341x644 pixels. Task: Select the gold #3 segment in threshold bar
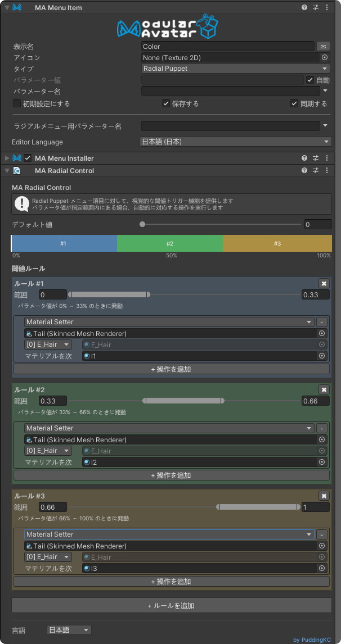pyautogui.click(x=277, y=243)
